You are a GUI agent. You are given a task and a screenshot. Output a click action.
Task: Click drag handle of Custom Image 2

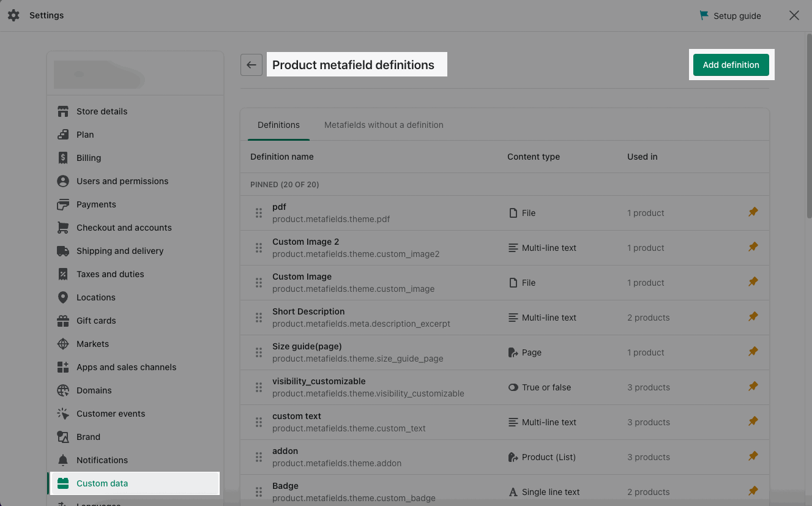click(259, 248)
